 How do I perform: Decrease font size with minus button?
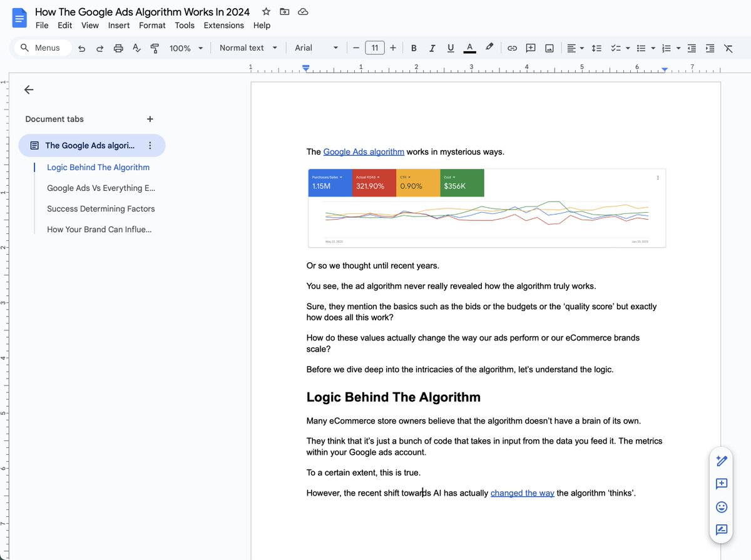(356, 48)
